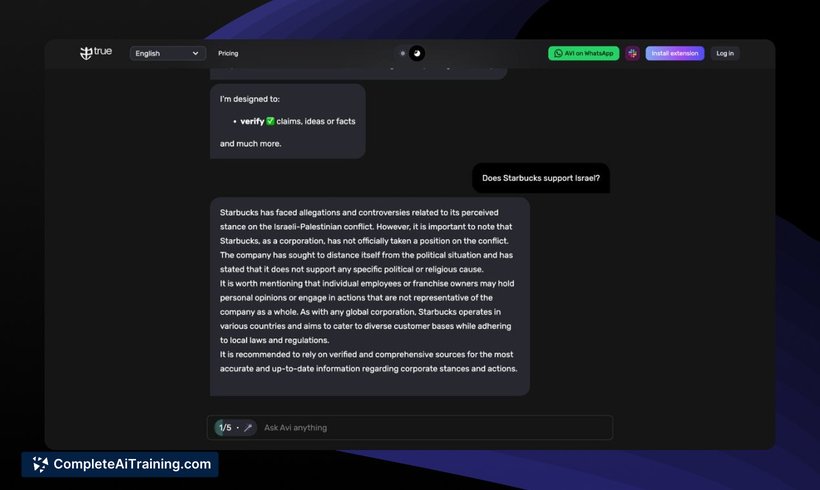
Task: Click the Slack integration icon
Action: point(632,53)
